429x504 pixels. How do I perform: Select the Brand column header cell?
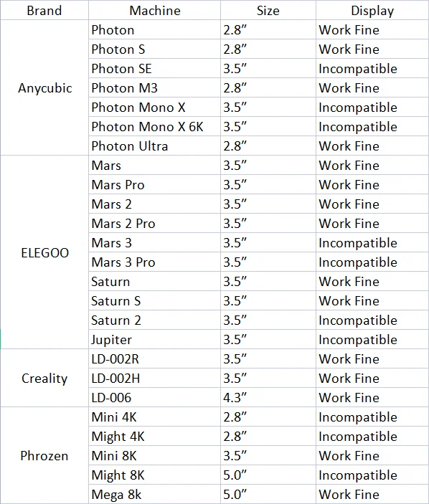tap(44, 10)
